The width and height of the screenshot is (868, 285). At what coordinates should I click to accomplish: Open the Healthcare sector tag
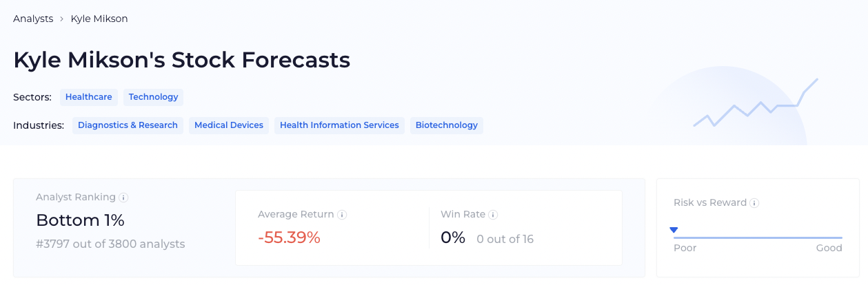point(89,97)
